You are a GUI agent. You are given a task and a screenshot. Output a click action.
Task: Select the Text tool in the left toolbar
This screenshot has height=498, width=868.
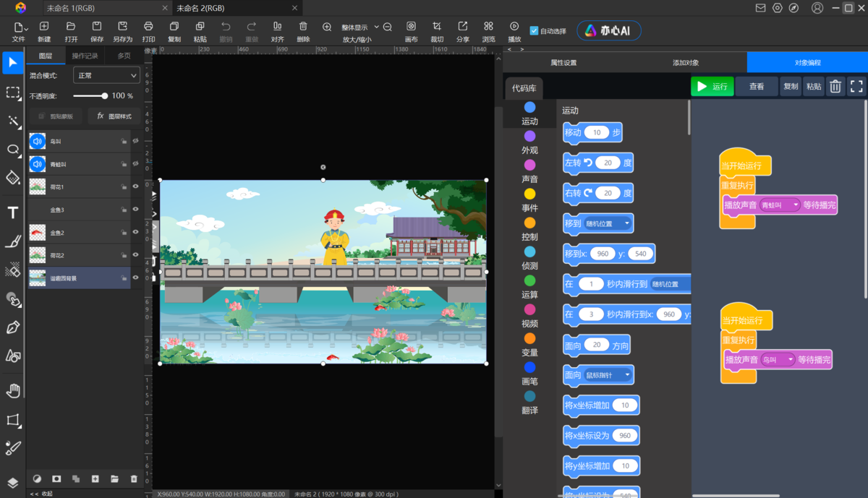12,212
